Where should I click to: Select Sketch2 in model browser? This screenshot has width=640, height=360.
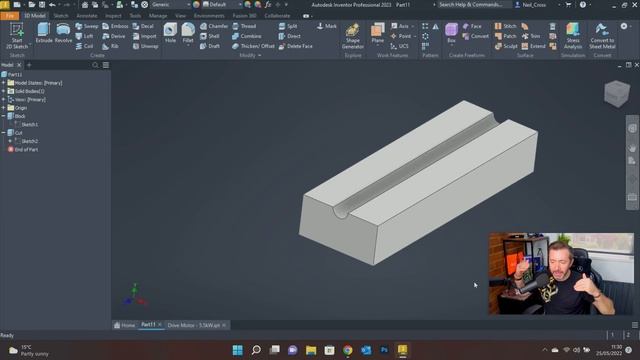(x=29, y=141)
